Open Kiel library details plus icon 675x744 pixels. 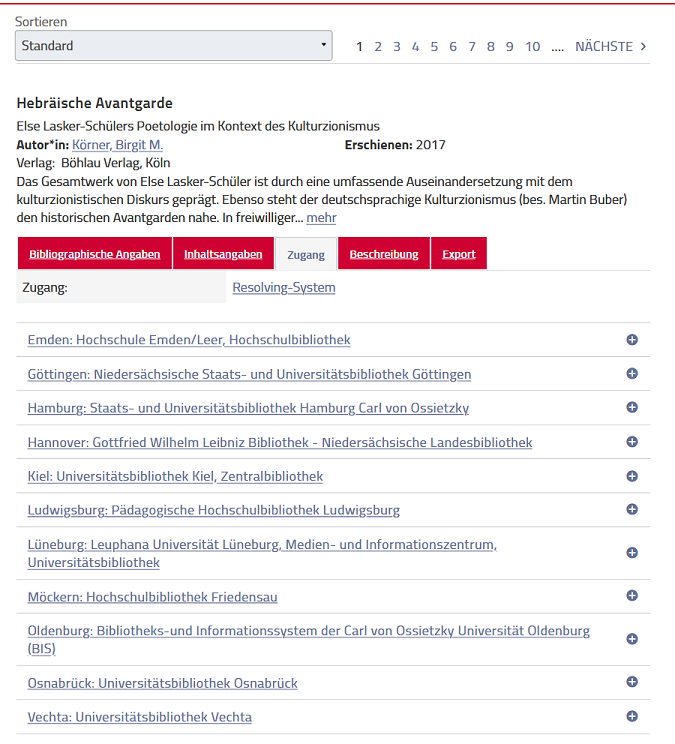pos(632,476)
